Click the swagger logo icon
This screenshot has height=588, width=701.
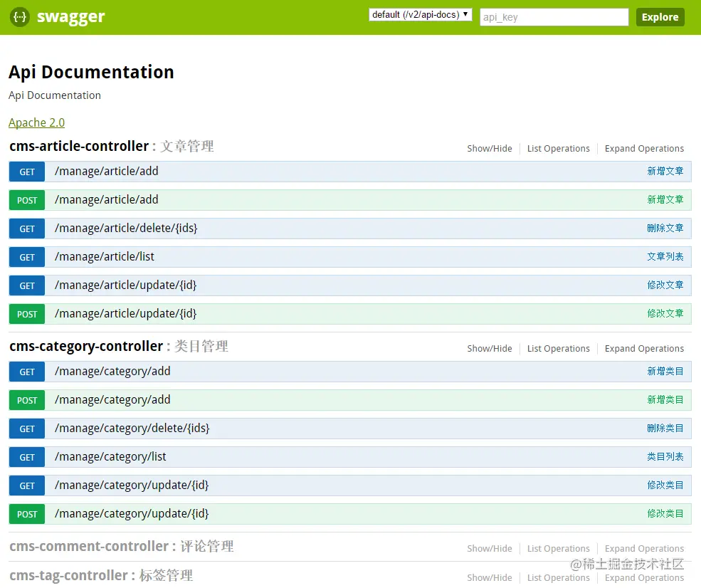(x=20, y=17)
